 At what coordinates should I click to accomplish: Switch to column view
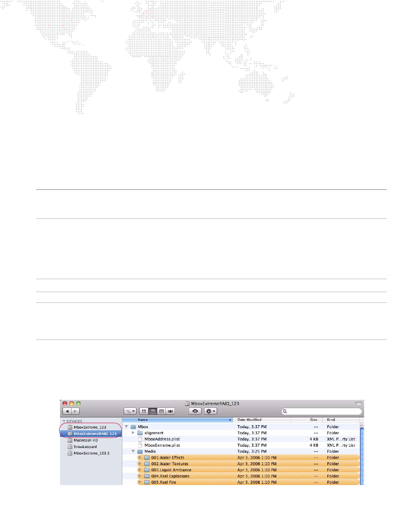[x=162, y=411]
